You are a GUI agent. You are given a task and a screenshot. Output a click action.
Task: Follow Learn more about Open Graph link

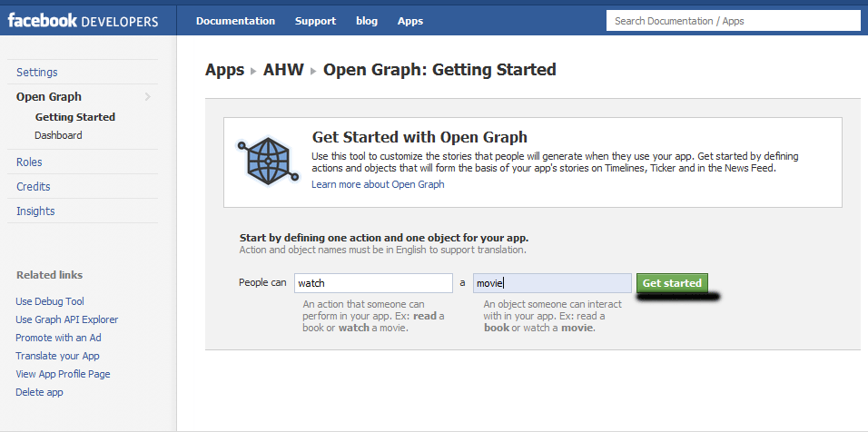(378, 185)
